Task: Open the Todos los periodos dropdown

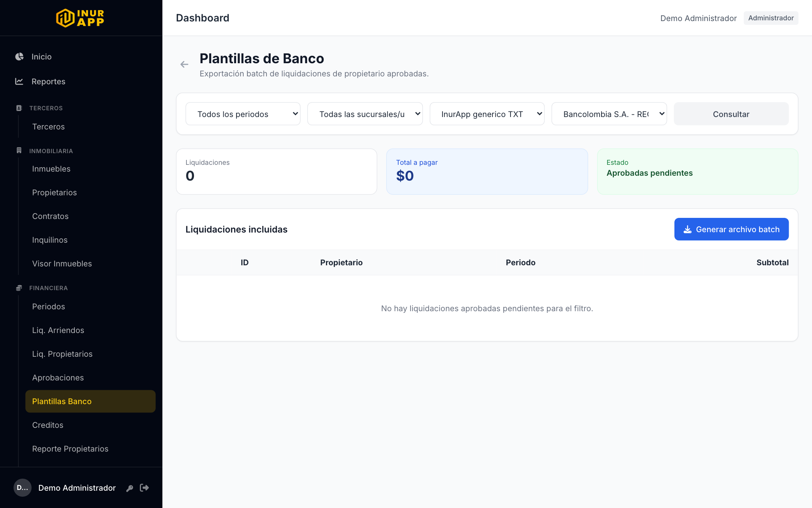Action: (x=243, y=114)
